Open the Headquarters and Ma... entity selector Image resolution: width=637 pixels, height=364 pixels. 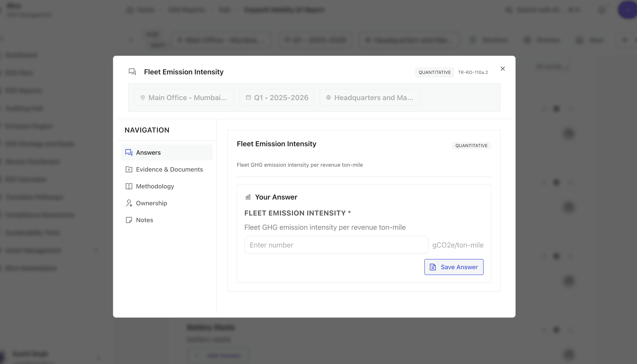[x=370, y=97]
